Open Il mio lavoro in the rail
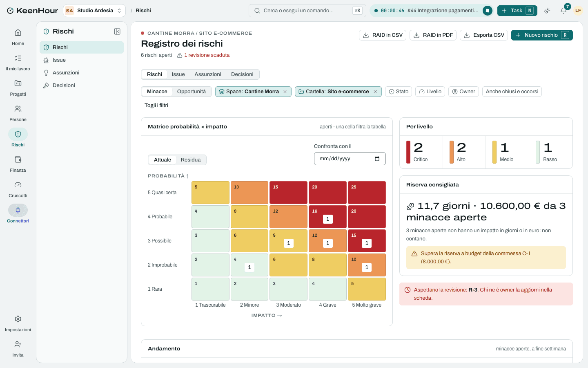 (x=18, y=62)
